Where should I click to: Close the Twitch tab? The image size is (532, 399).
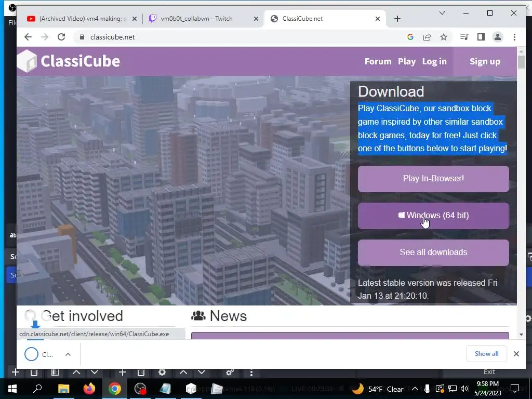pos(256,19)
